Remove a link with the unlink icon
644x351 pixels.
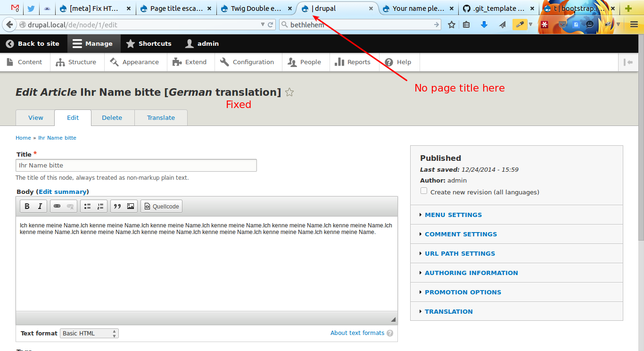[70, 206]
